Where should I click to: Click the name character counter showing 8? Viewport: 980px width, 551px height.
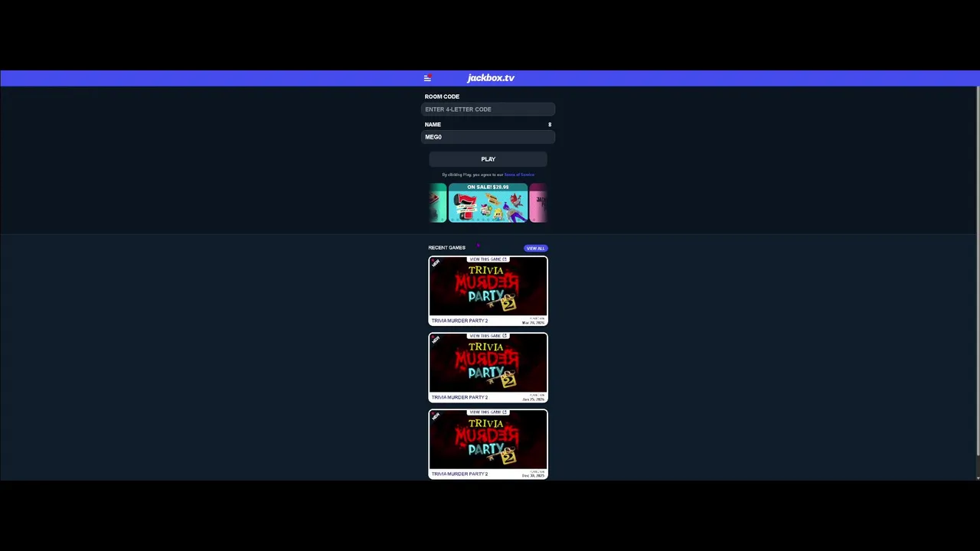(550, 125)
